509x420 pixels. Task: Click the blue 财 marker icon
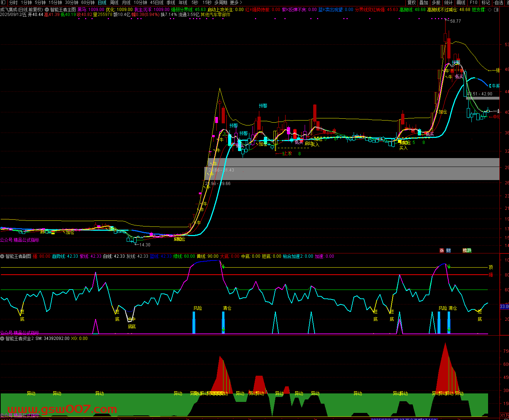[x=448, y=251]
